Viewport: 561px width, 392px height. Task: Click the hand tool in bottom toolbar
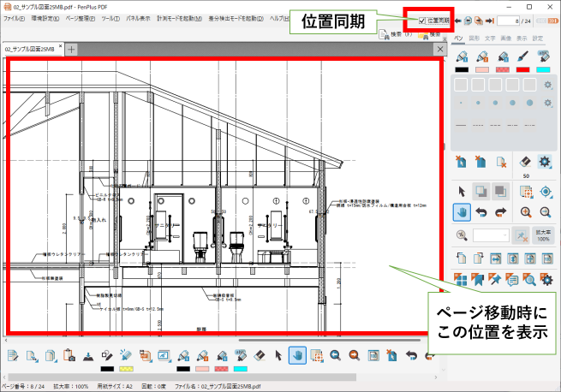tap(295, 355)
